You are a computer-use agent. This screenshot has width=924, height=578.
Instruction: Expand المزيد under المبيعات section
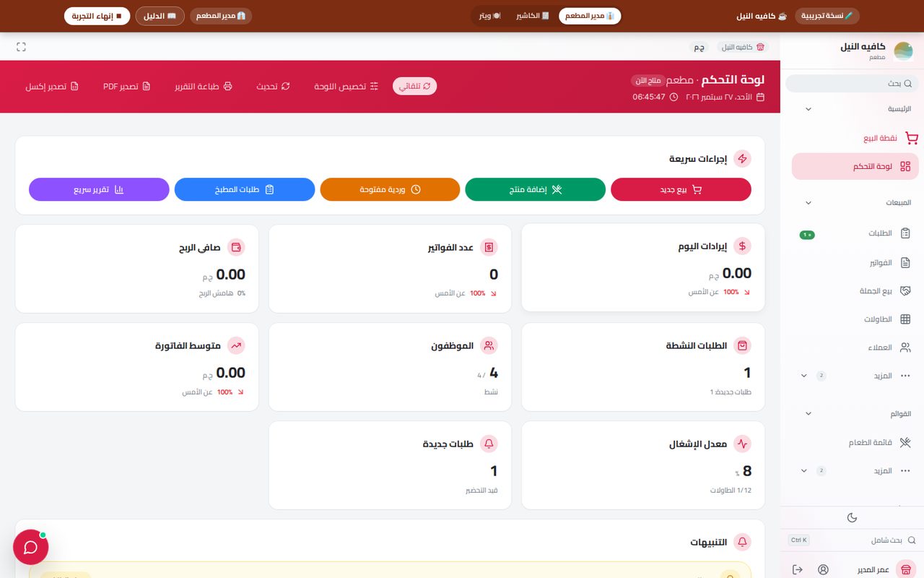pyautogui.click(x=855, y=376)
